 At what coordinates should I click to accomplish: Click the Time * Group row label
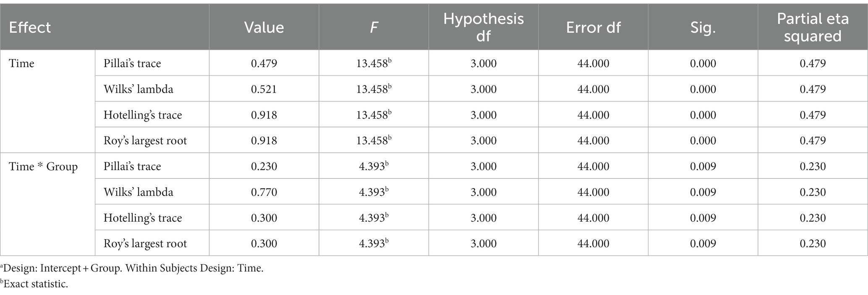pyautogui.click(x=43, y=166)
